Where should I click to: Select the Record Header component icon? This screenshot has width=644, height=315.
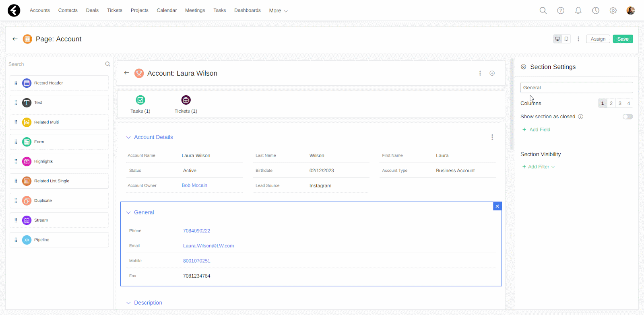coord(27,83)
